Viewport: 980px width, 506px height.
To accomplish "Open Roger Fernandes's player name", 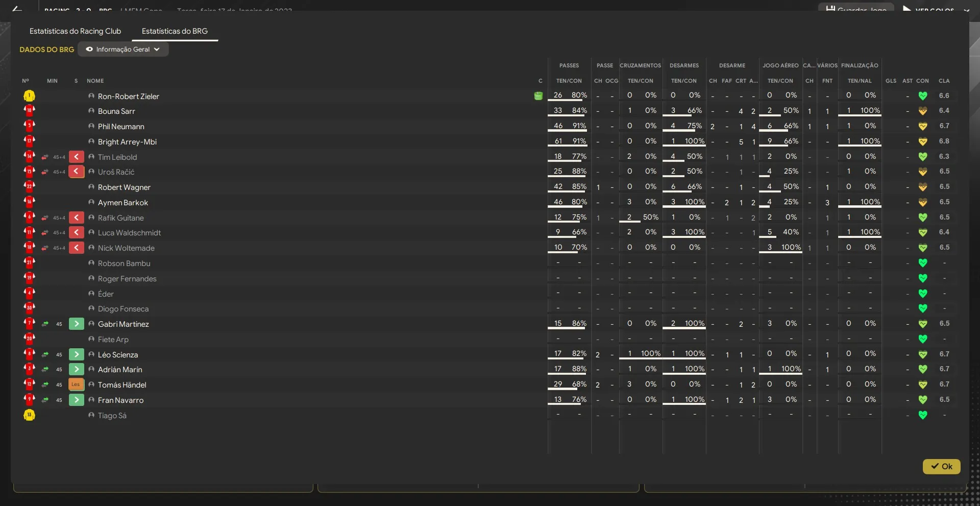I will click(x=127, y=278).
